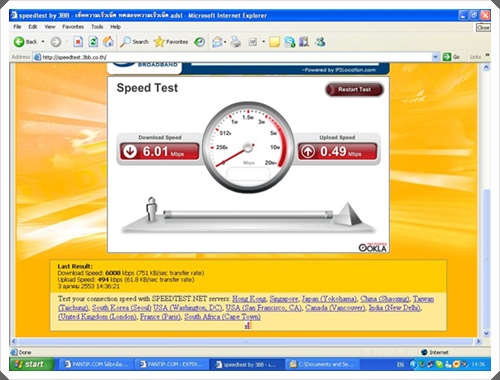The width and height of the screenshot is (500, 380).
Task: Click the speedometer gauge dial
Action: point(248,147)
